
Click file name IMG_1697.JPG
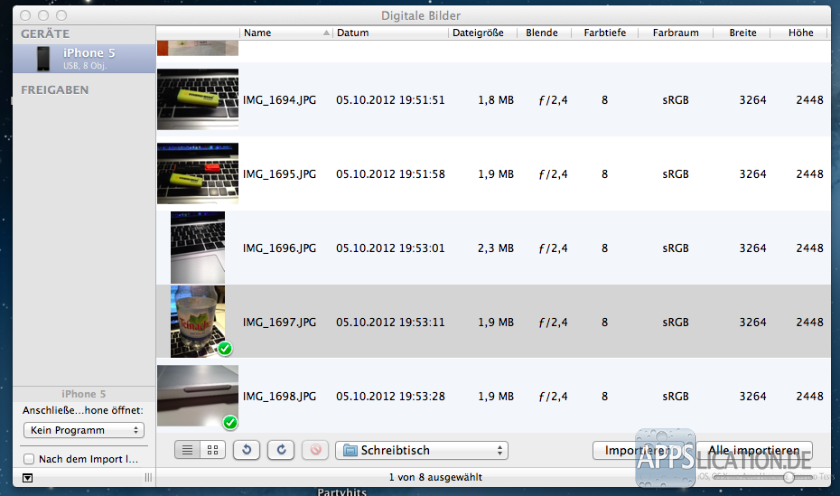point(279,322)
